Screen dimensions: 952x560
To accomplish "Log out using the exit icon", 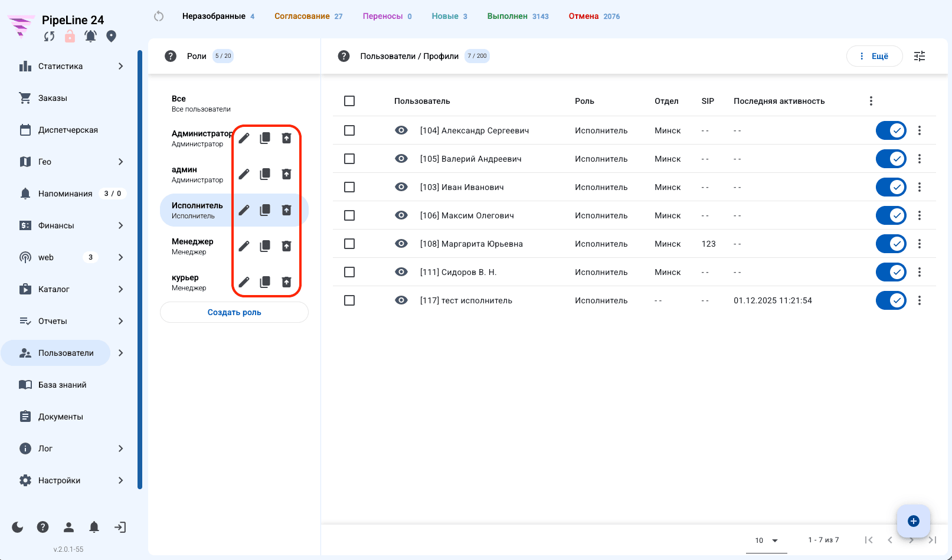I will tap(120, 527).
